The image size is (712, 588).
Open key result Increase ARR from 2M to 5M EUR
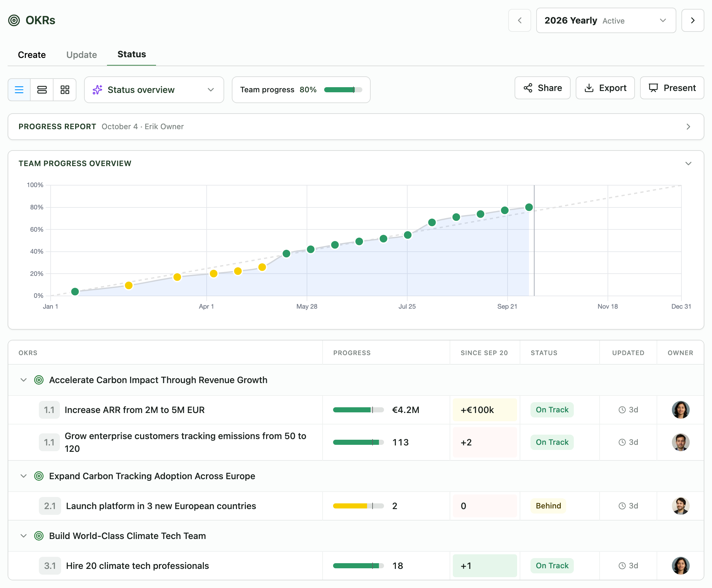[135, 410]
